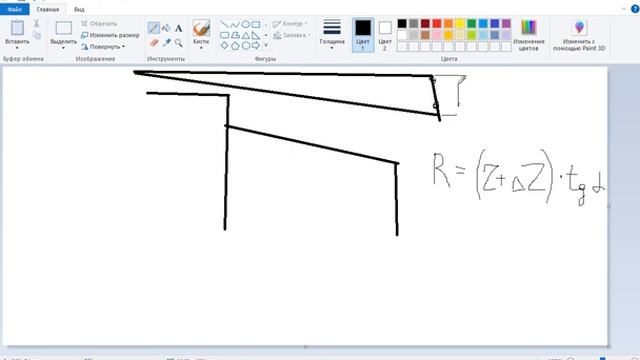Pick the purple color swatch
The width and height of the screenshot is (640, 360).
click(506, 24)
